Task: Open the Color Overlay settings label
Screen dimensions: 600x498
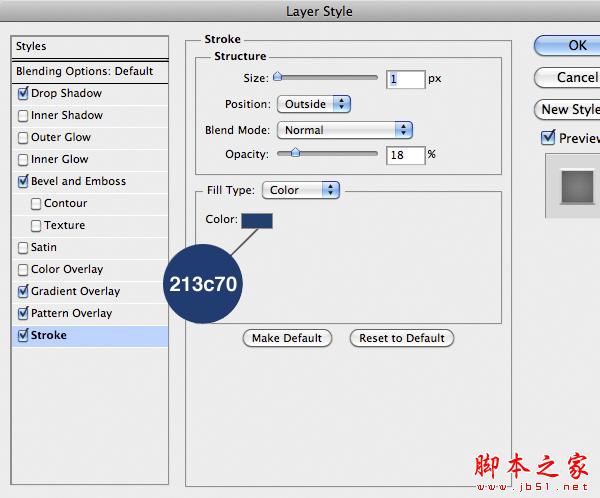Action: pos(67,269)
